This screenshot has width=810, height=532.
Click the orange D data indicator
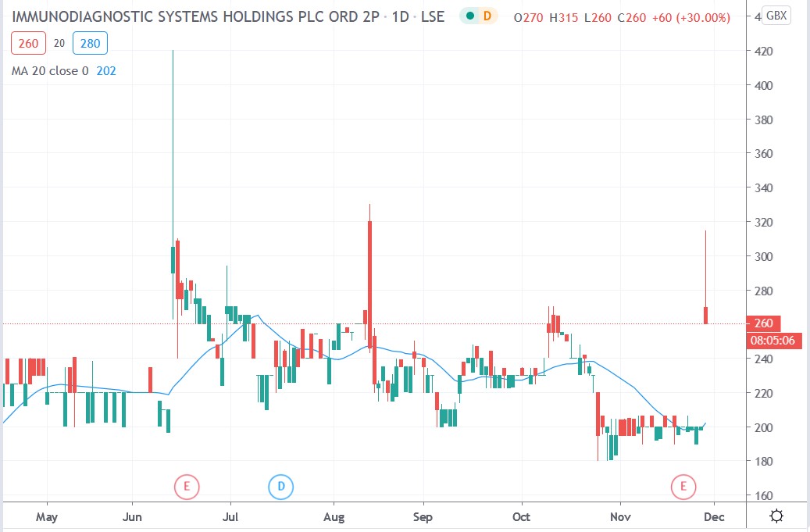tap(487, 16)
